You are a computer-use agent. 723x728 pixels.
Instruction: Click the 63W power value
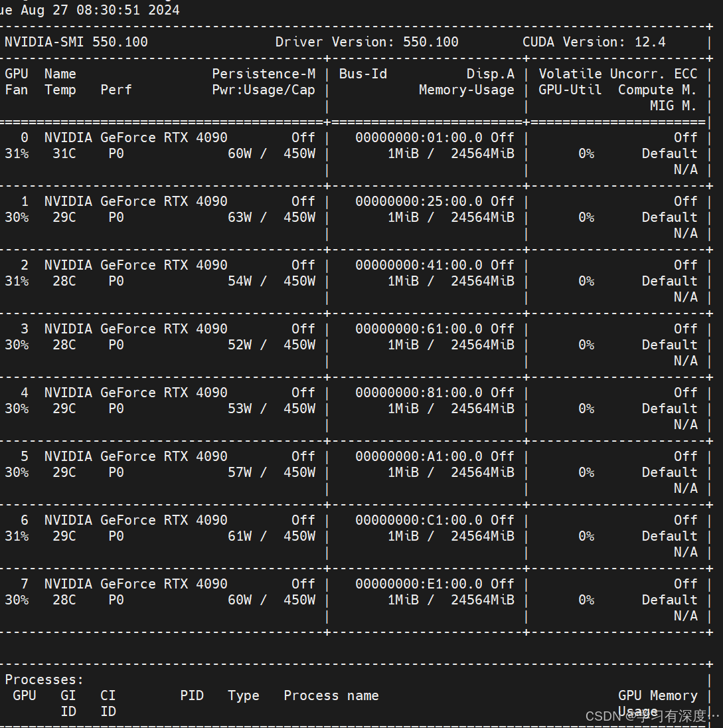pyautogui.click(x=240, y=217)
